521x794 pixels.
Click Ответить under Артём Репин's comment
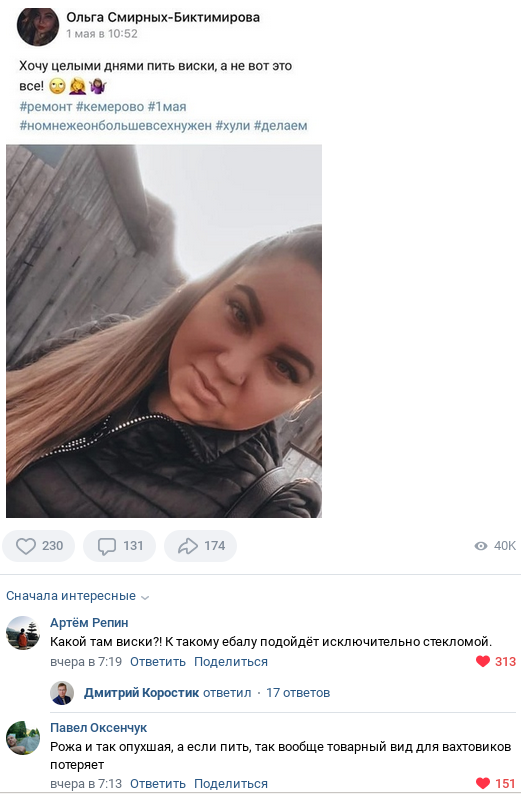[158, 662]
